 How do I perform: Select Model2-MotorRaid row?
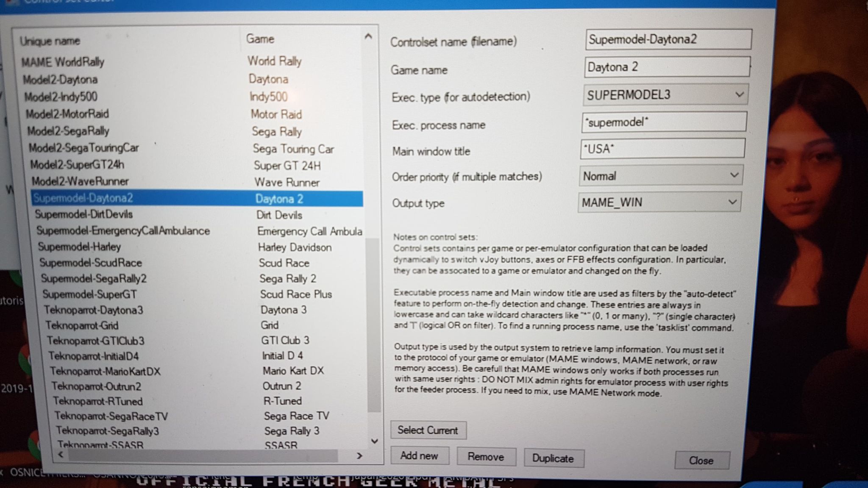194,114
